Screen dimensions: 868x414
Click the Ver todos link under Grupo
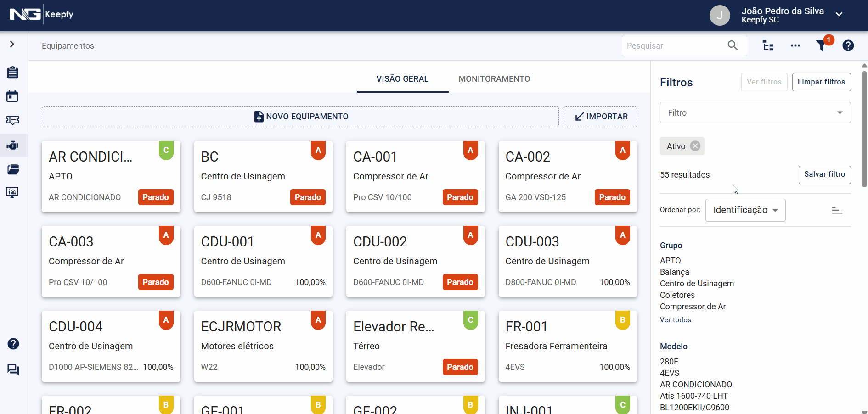(x=675, y=320)
